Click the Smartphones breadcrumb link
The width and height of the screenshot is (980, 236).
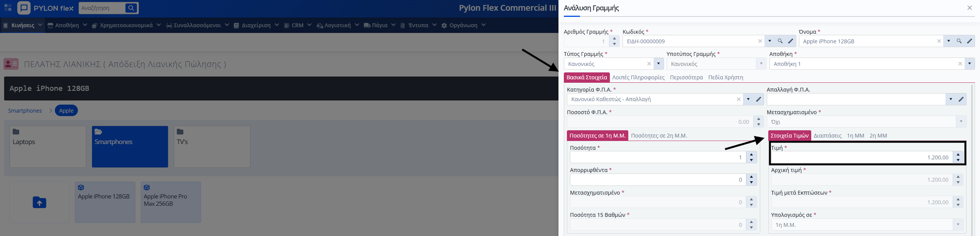tap(25, 111)
